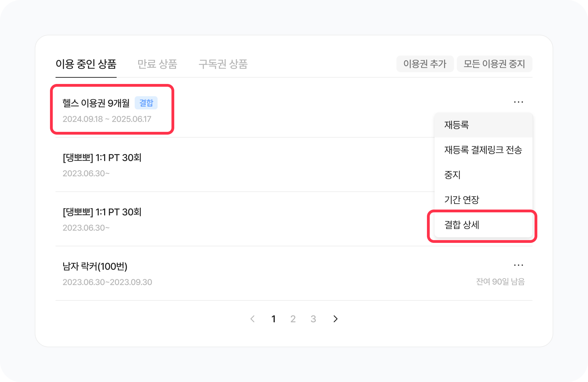Choose 재등록 결제링크 전송 menu item
Screen dimensions: 588x382
(x=483, y=150)
